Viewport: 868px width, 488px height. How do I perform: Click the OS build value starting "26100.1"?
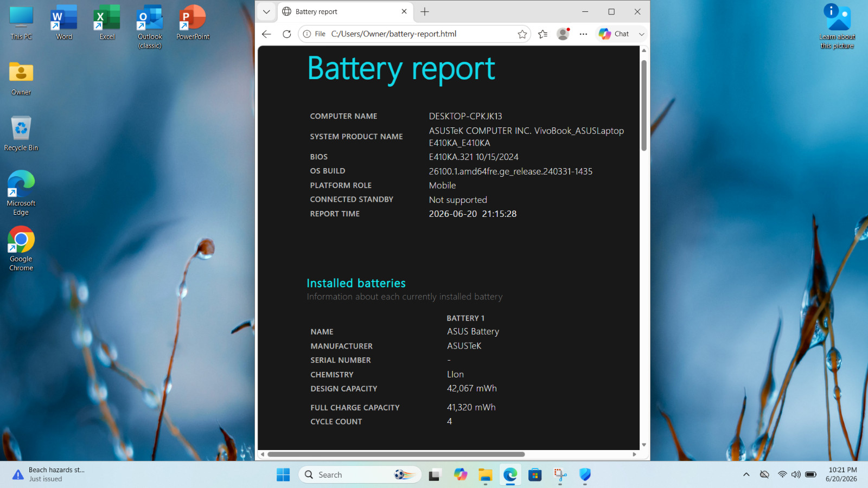coord(510,171)
